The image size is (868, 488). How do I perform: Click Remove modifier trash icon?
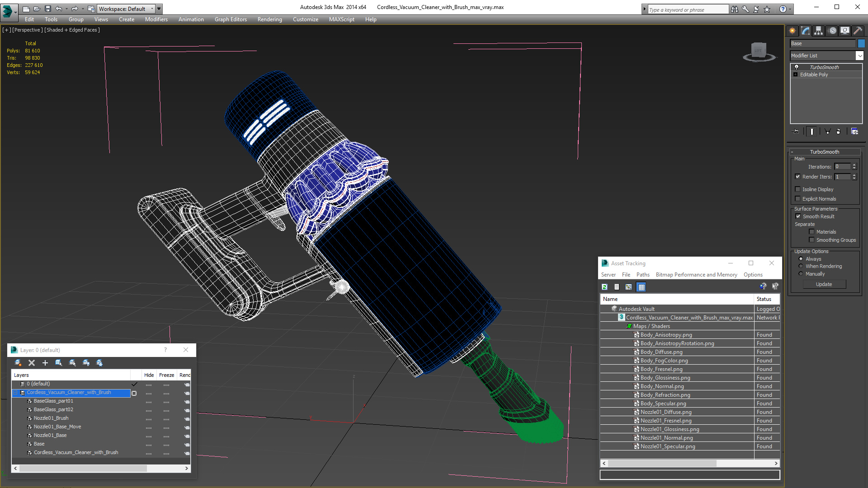point(838,131)
